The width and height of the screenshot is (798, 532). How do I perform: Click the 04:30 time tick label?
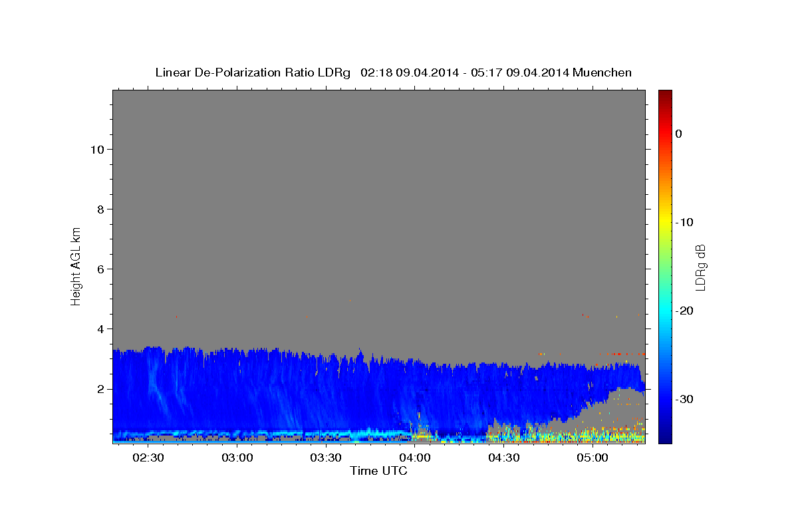503,458
